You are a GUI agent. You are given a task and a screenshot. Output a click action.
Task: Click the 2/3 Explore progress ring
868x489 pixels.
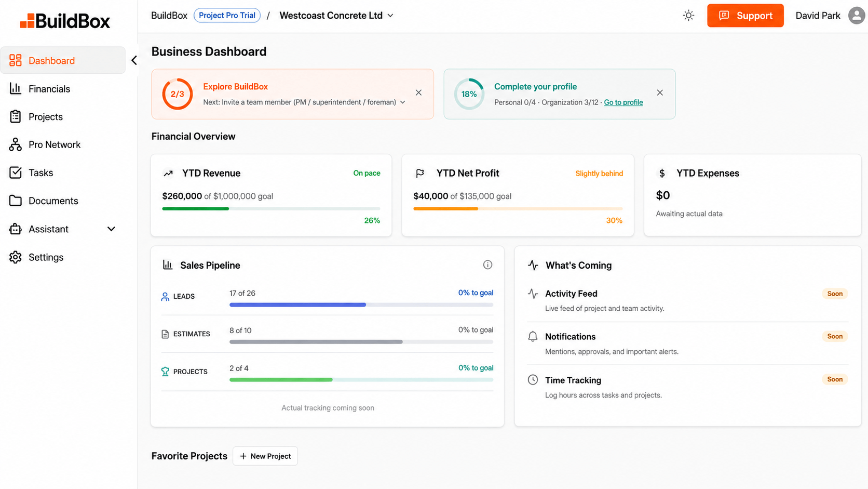tap(178, 94)
